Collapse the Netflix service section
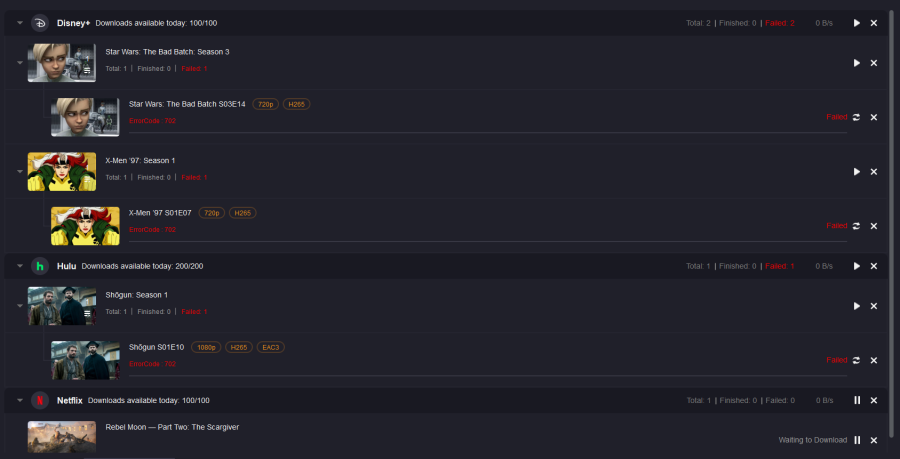Screen dimensions: 900x459 pos(20,400)
